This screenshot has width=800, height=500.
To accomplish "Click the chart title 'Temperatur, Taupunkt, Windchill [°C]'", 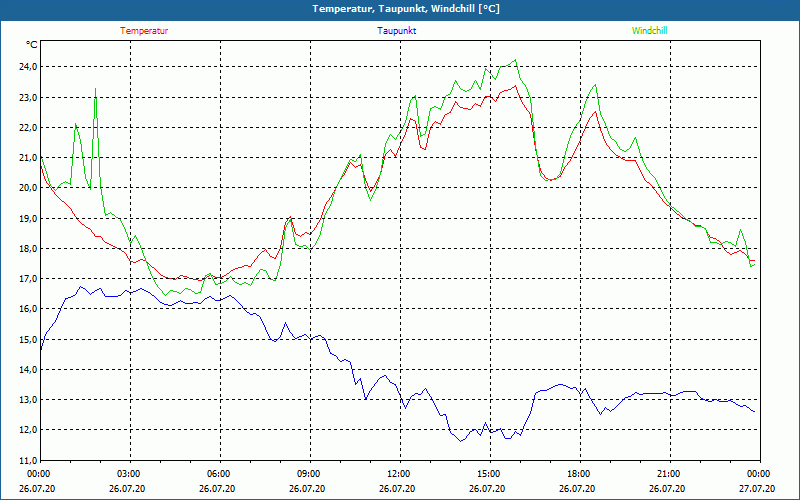I will click(x=406, y=9).
